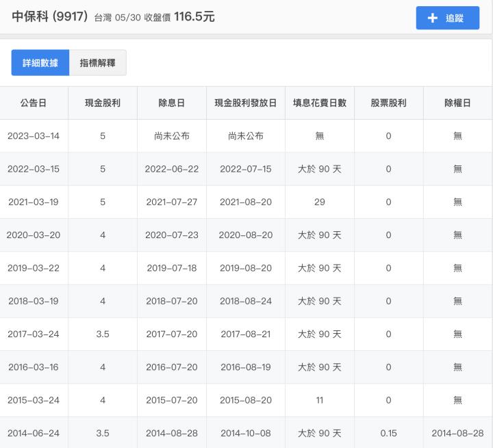Click the 11 days cell in 2015 row
493x448 pixels.
[x=319, y=400]
